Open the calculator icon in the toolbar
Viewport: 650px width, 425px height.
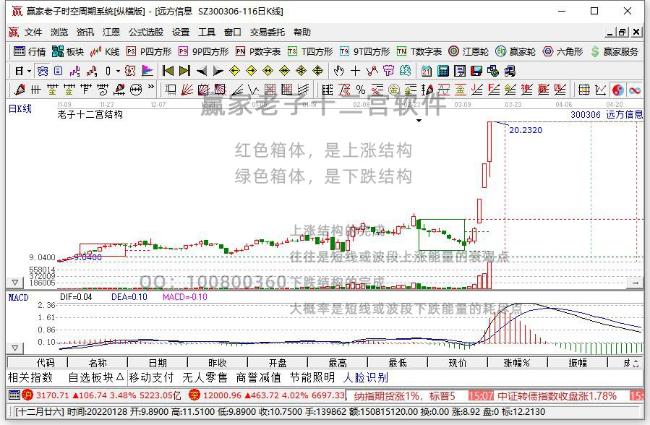443,71
